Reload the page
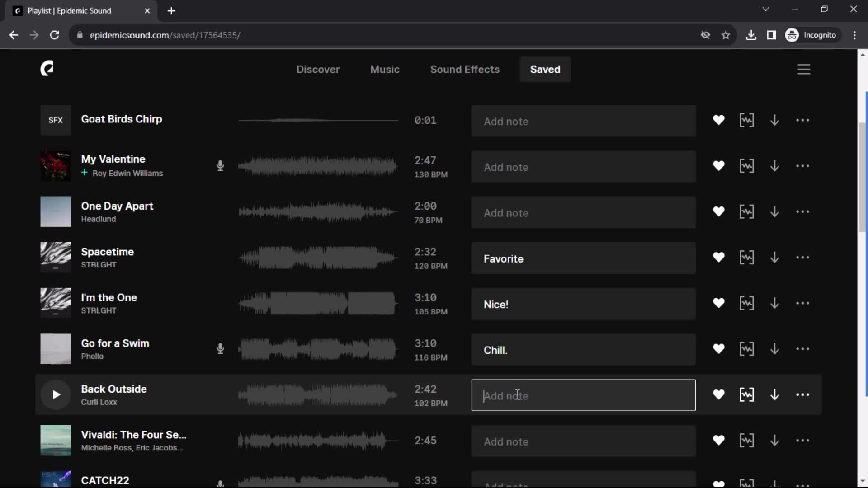 54,35
